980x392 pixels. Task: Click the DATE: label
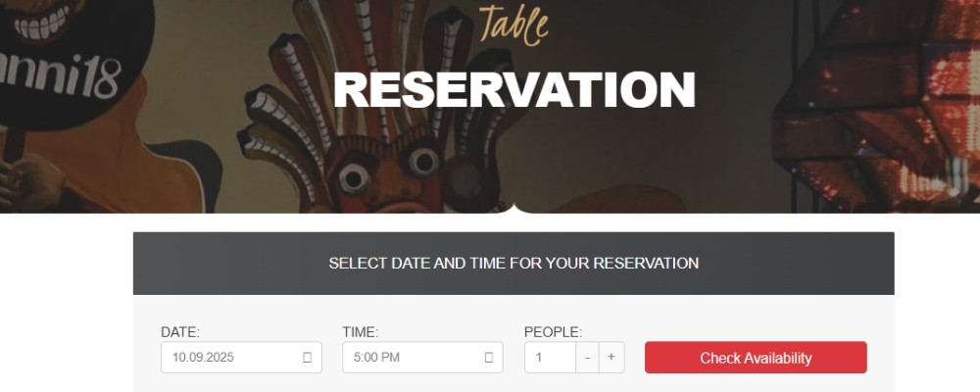point(180,332)
